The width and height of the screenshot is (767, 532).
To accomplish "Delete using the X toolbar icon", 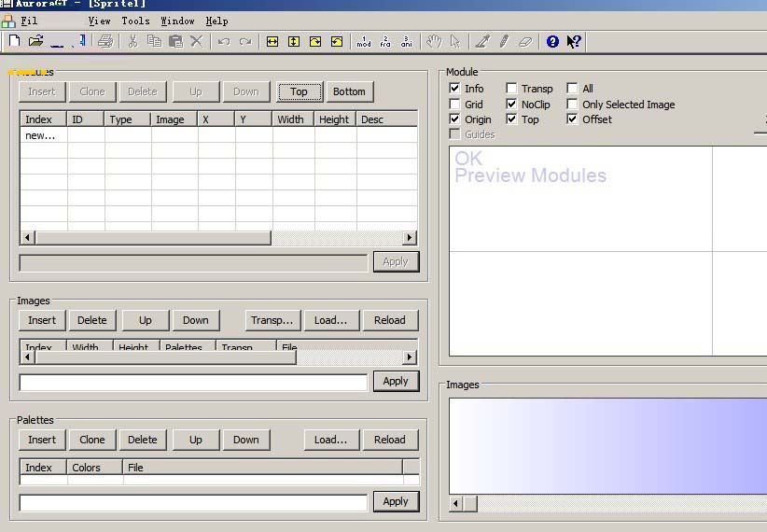I will pos(197,41).
